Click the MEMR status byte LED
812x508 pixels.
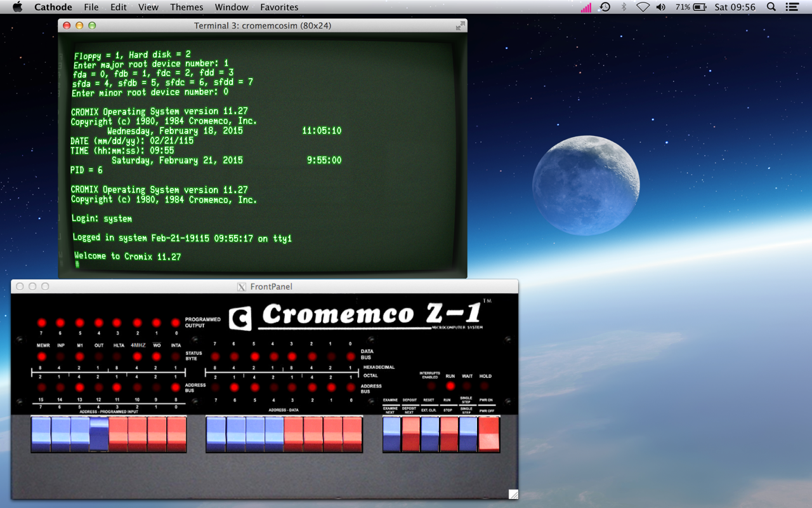pos(42,357)
